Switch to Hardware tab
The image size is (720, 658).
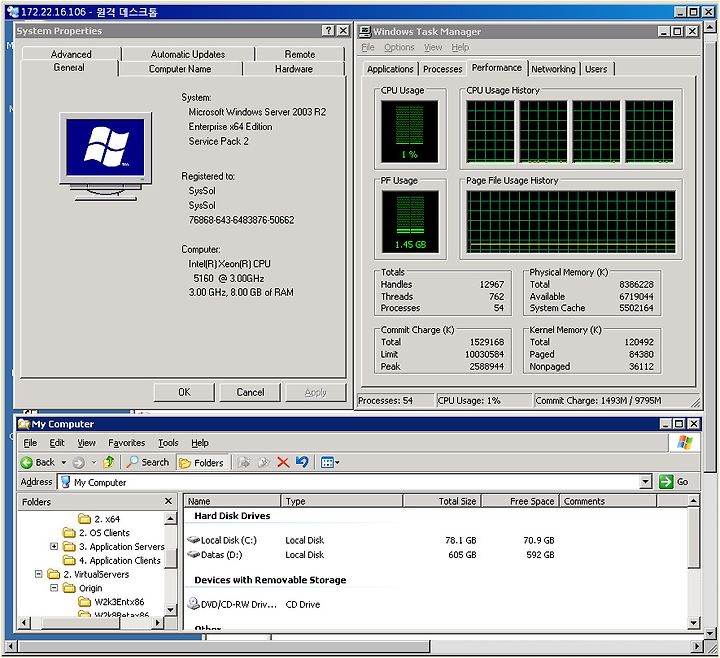(x=294, y=68)
